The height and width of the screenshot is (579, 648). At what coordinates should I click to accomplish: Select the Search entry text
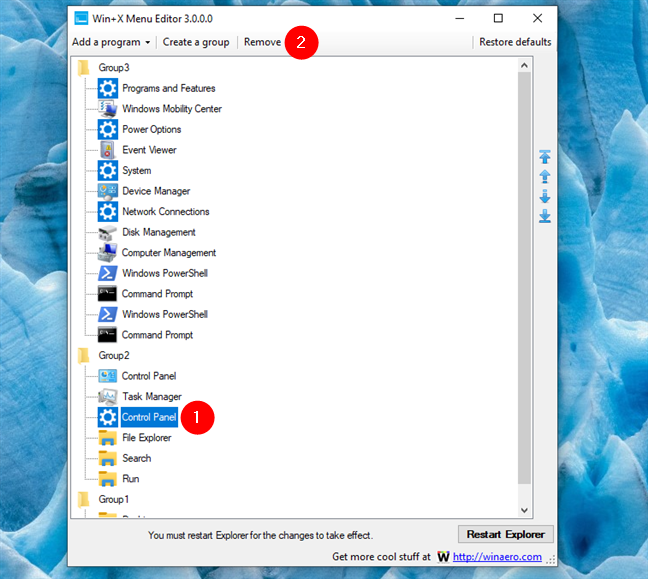click(x=136, y=458)
